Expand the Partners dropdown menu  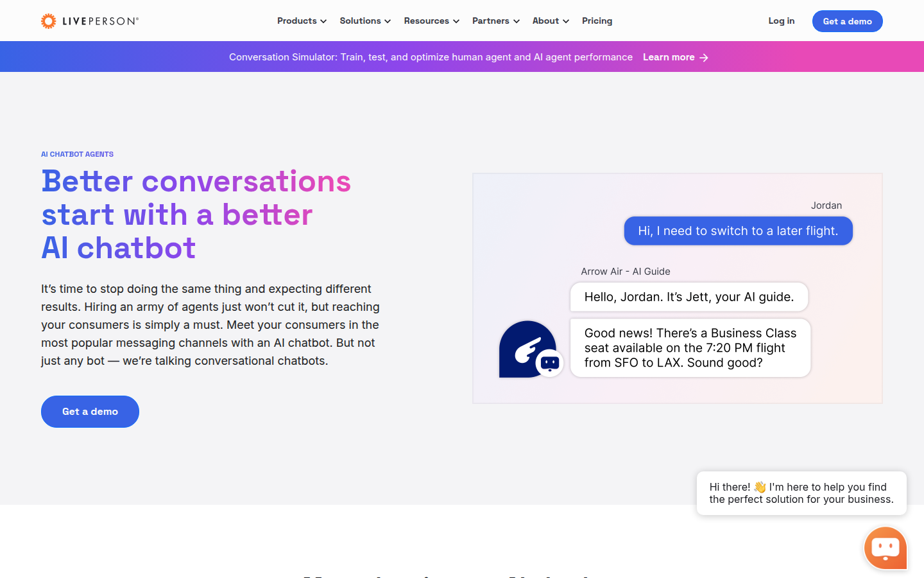tap(495, 21)
